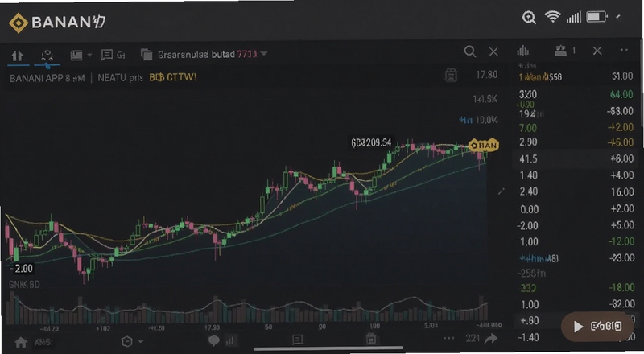
Task: Open the user profile tab icon
Action: pyautogui.click(x=47, y=56)
